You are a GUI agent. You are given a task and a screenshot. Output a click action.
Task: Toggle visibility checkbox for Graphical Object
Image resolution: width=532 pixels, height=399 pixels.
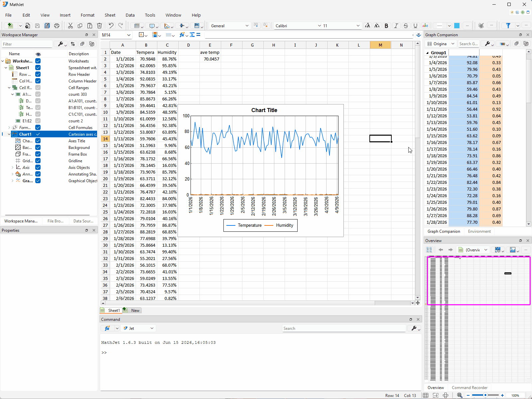point(38,181)
